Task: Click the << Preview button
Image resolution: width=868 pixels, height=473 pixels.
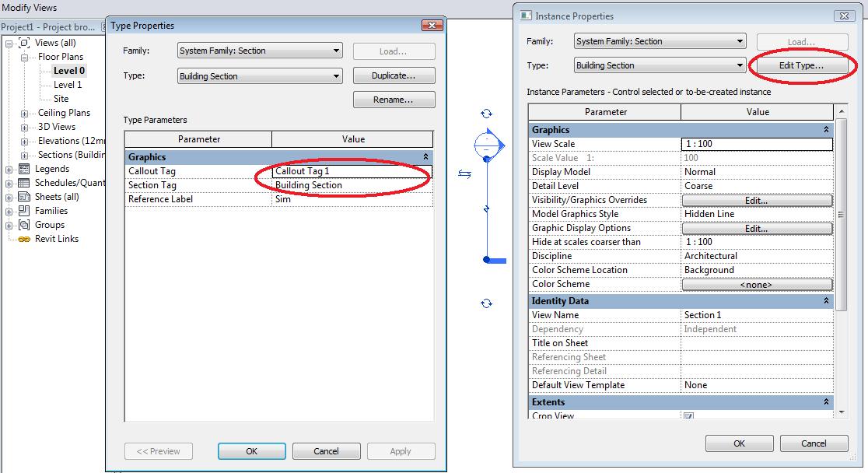Action: [159, 451]
